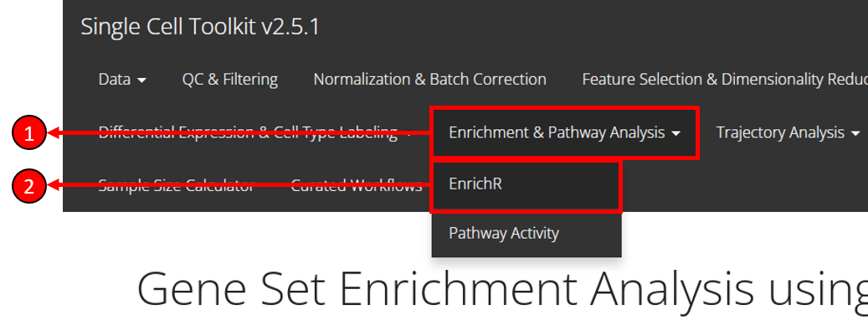Click the red step 1 circle marker
The image size is (868, 331).
click(28, 133)
